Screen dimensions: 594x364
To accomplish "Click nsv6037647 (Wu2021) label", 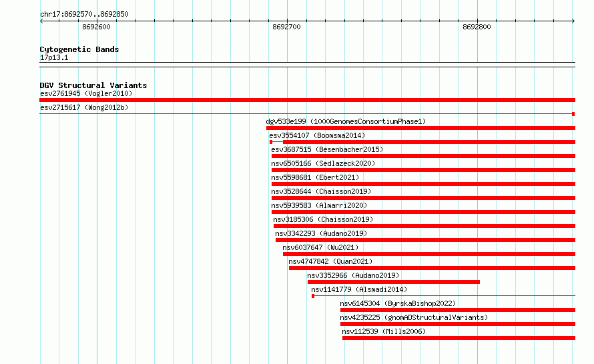I will [x=320, y=247].
